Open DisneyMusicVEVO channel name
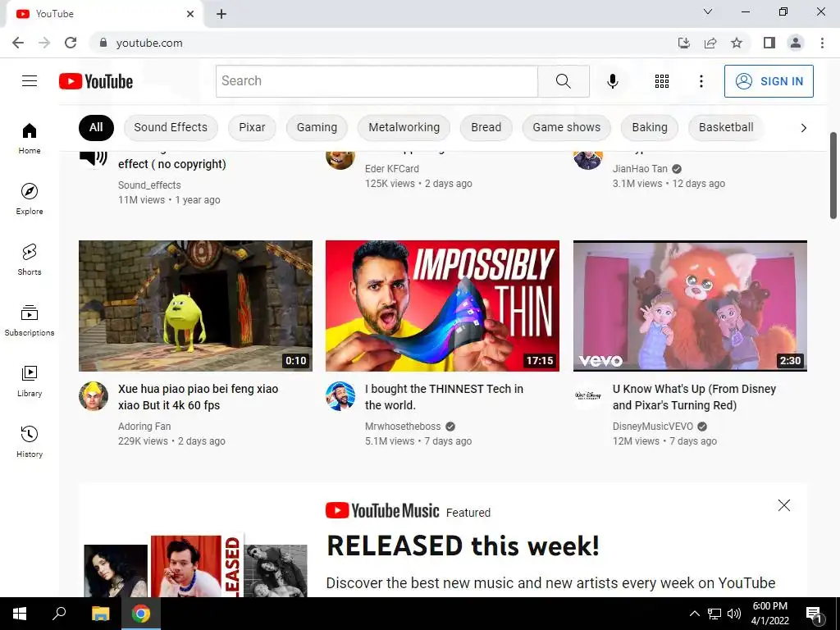Screen dimensions: 840x630 (652, 427)
